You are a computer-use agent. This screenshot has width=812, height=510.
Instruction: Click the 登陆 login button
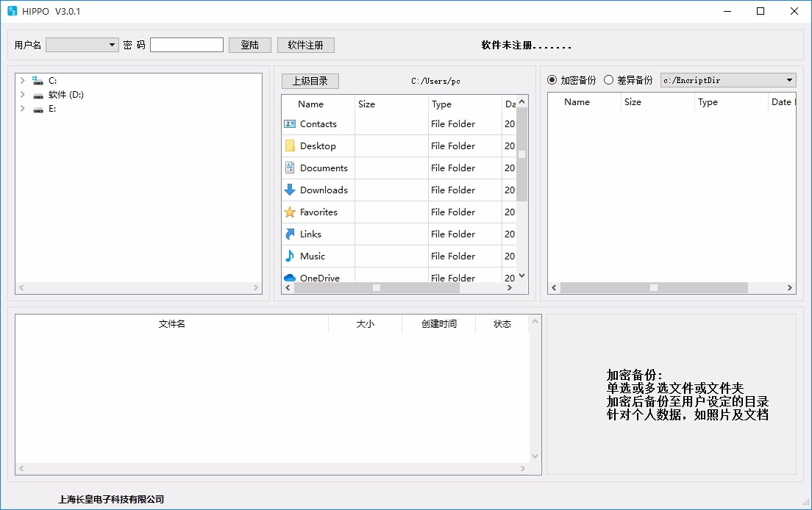(249, 45)
